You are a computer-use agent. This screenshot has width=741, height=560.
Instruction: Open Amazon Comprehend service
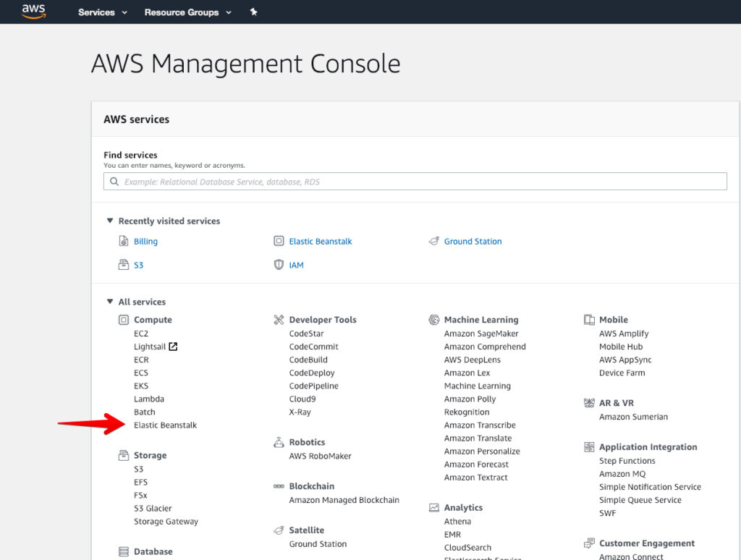(485, 347)
